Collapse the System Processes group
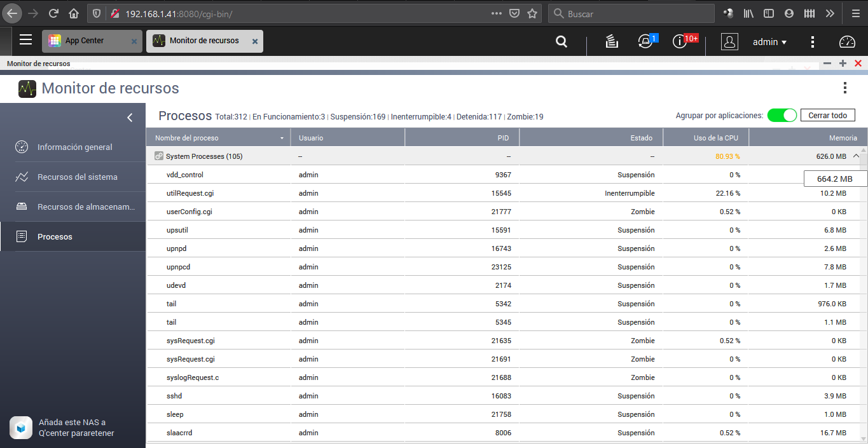The width and height of the screenshot is (868, 448). [x=856, y=156]
